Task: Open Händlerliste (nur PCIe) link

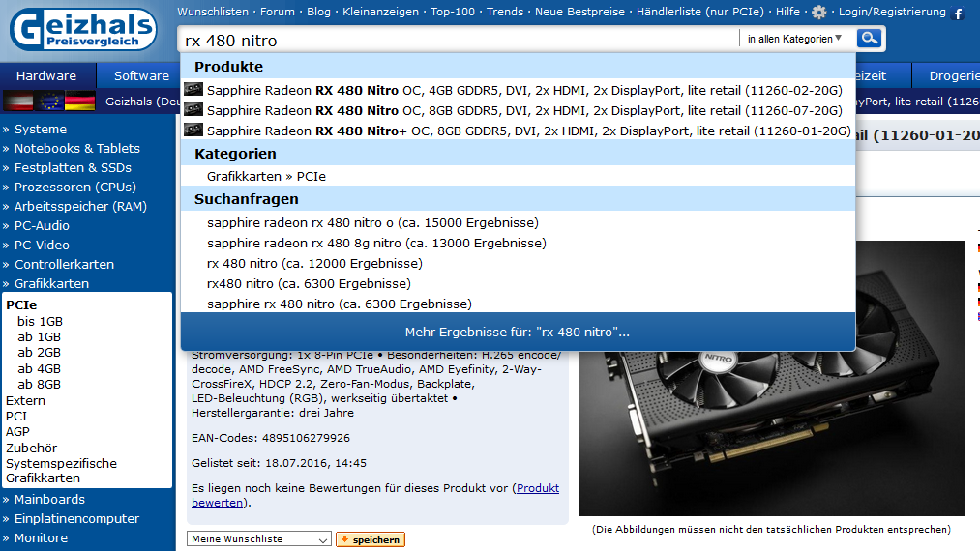Action: 700,12
